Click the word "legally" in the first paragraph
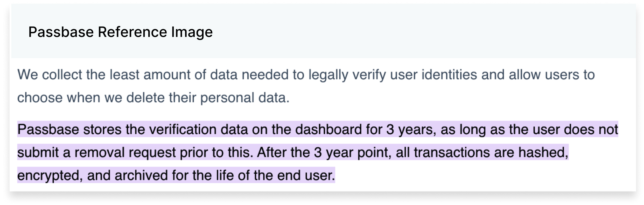The width and height of the screenshot is (644, 205). [x=328, y=75]
